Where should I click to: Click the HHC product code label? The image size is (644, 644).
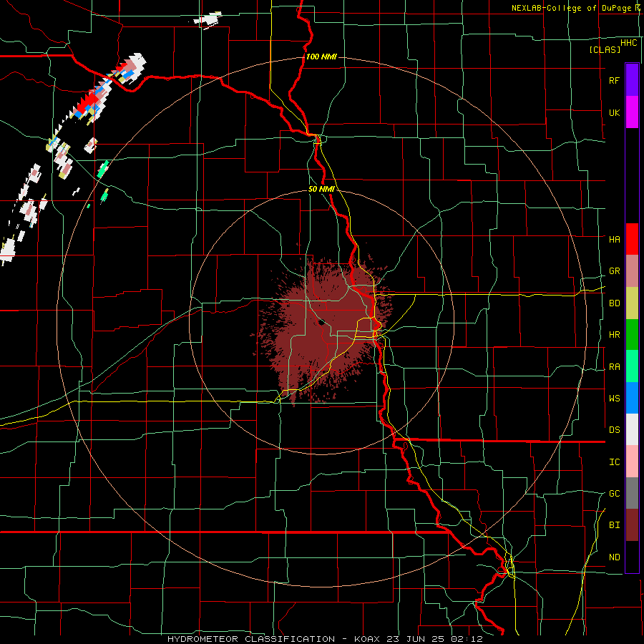click(628, 43)
